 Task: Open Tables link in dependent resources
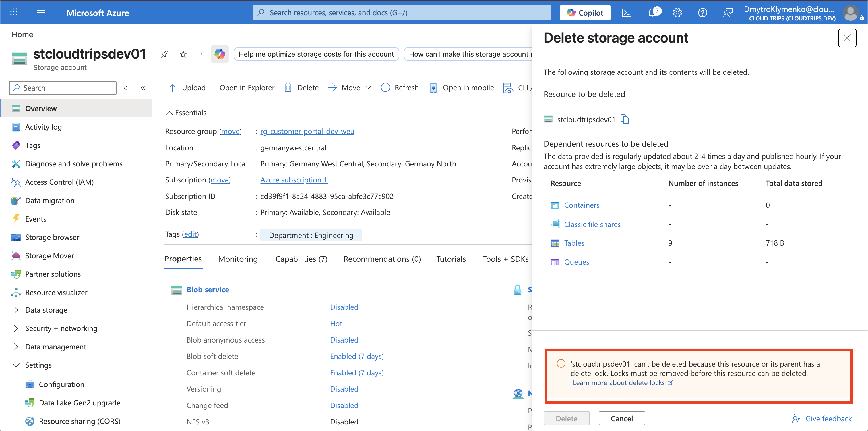(574, 243)
